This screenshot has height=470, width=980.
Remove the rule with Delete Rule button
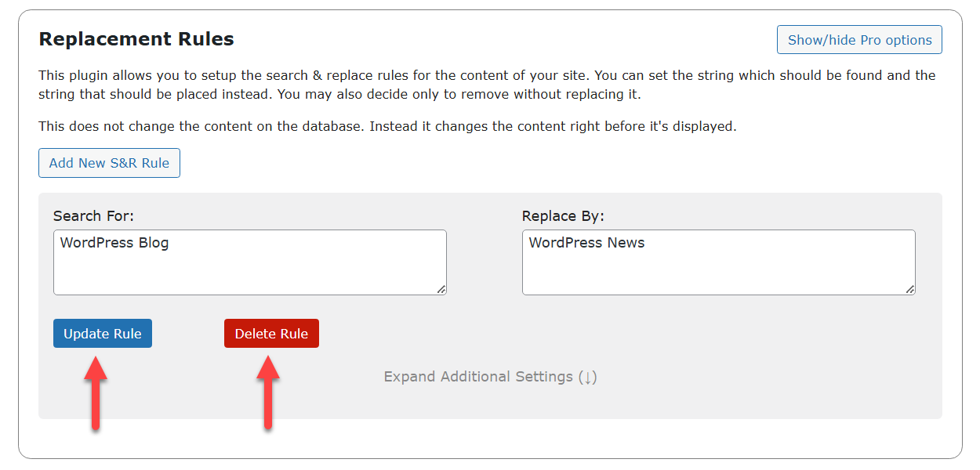coord(271,334)
